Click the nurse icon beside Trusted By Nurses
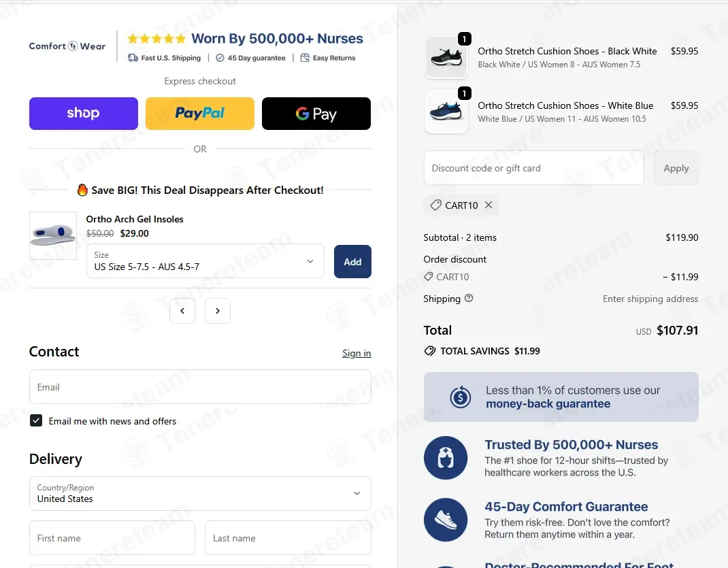The width and height of the screenshot is (728, 568). click(x=446, y=458)
